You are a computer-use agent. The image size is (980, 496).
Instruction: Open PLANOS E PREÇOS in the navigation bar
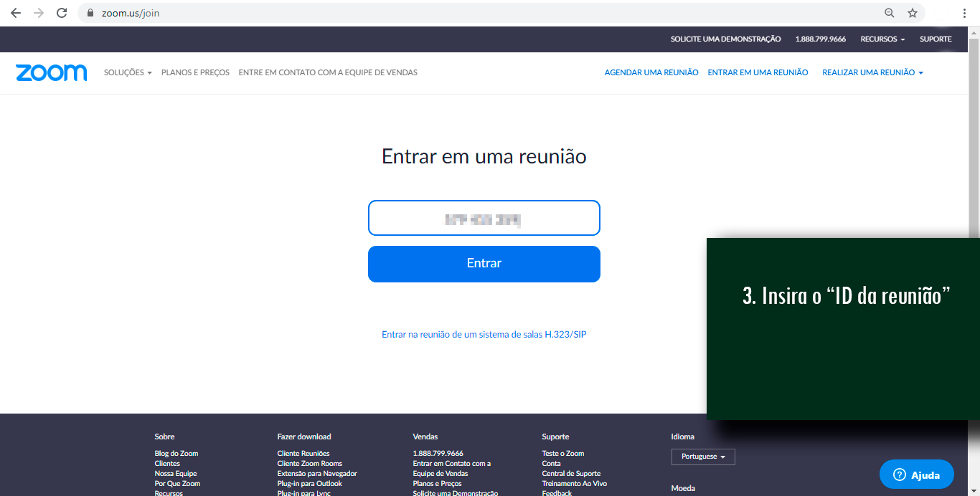click(195, 72)
